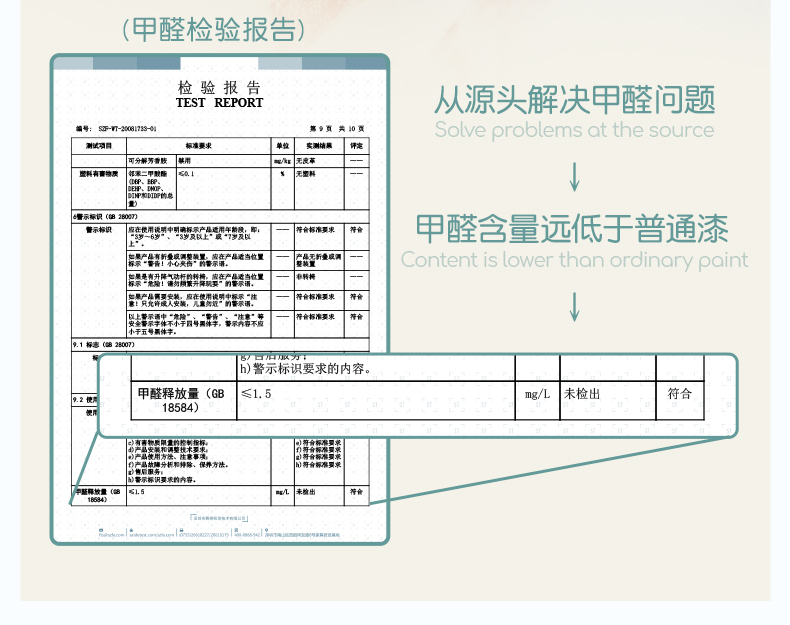Click 'Content is lower than ordinary paint' text
790x625 pixels.
pyautogui.click(x=574, y=260)
